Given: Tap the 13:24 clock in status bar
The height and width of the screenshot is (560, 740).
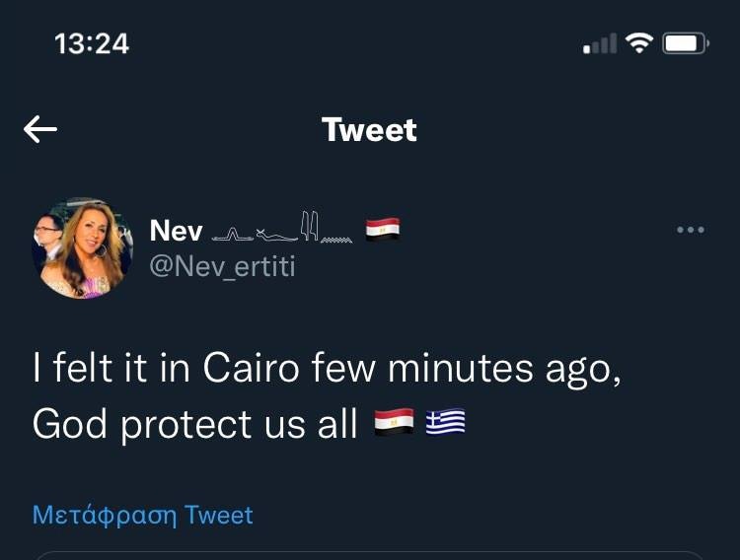Looking at the screenshot, I should click(92, 43).
